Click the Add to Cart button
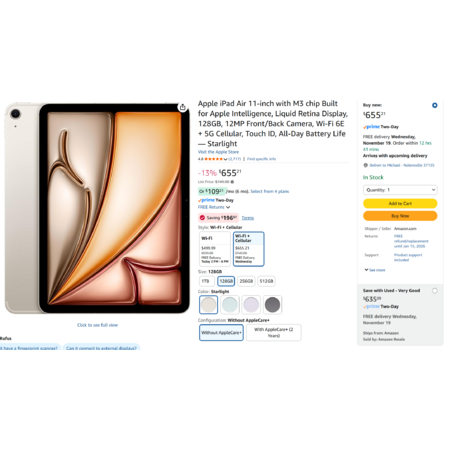The height and width of the screenshot is (450, 450). pos(400,203)
